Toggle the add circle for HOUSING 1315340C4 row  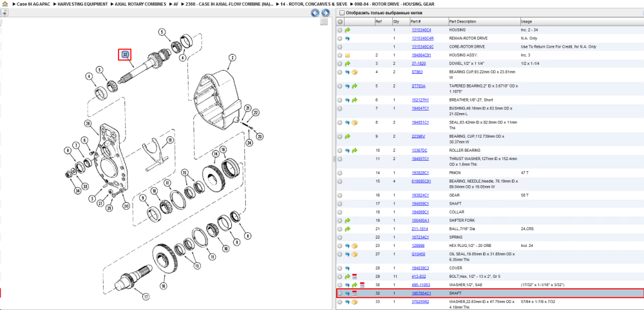point(339,30)
